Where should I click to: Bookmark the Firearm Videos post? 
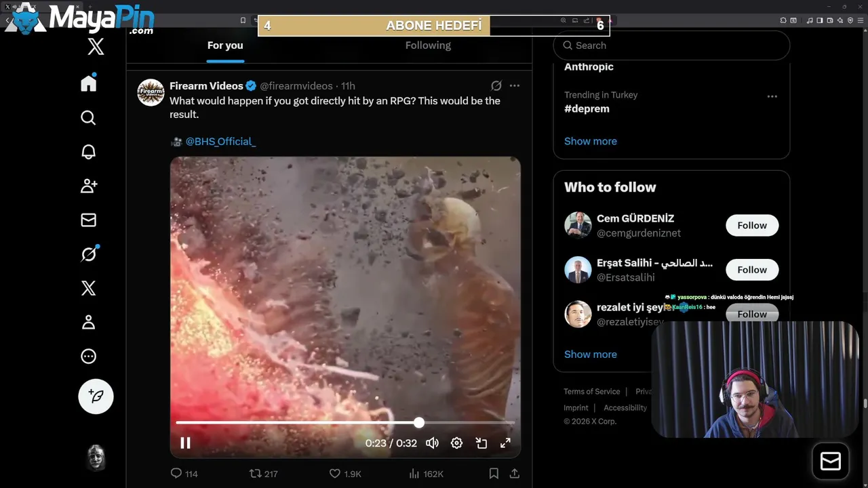494,474
